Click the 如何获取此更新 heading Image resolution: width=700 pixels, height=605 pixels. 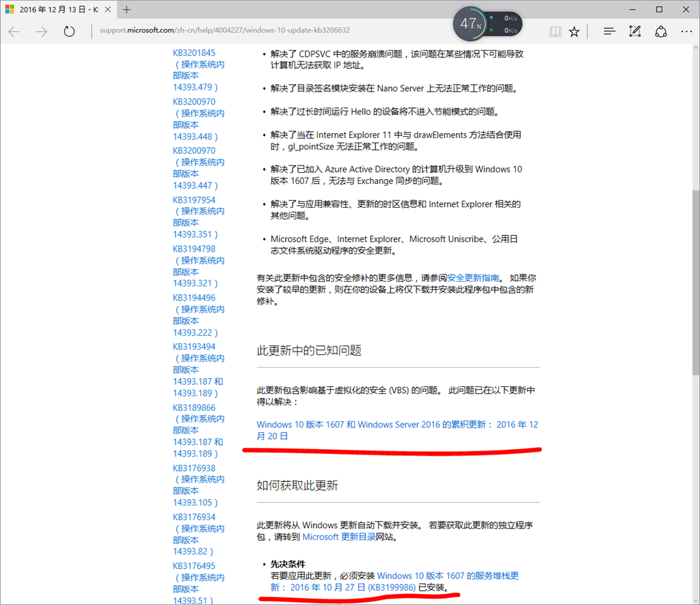[x=297, y=485]
